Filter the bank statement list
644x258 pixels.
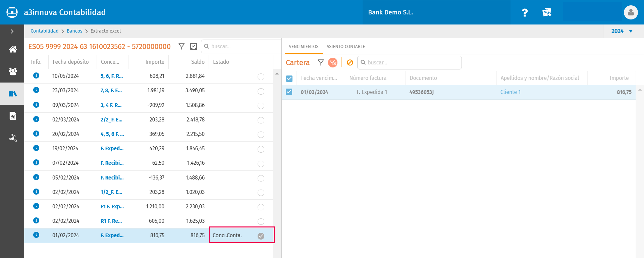pyautogui.click(x=181, y=46)
